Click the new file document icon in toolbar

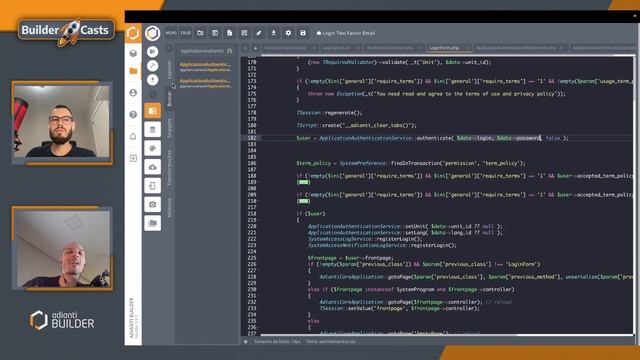point(229,33)
